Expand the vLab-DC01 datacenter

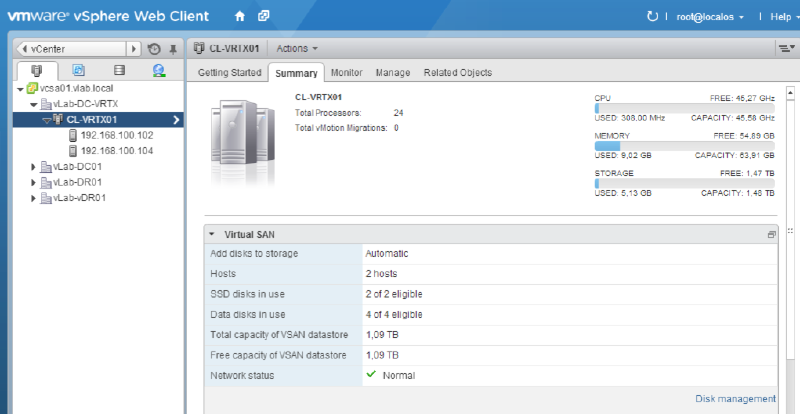(34, 167)
